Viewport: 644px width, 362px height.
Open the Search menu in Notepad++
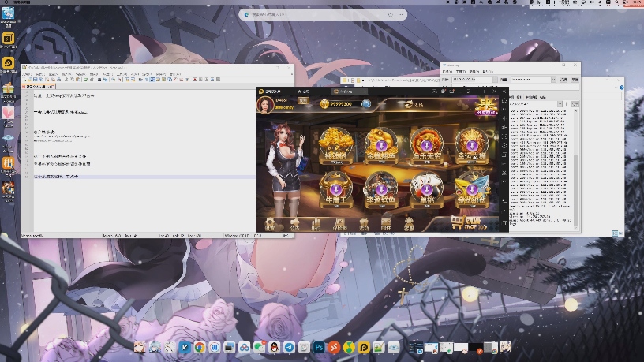coord(54,74)
